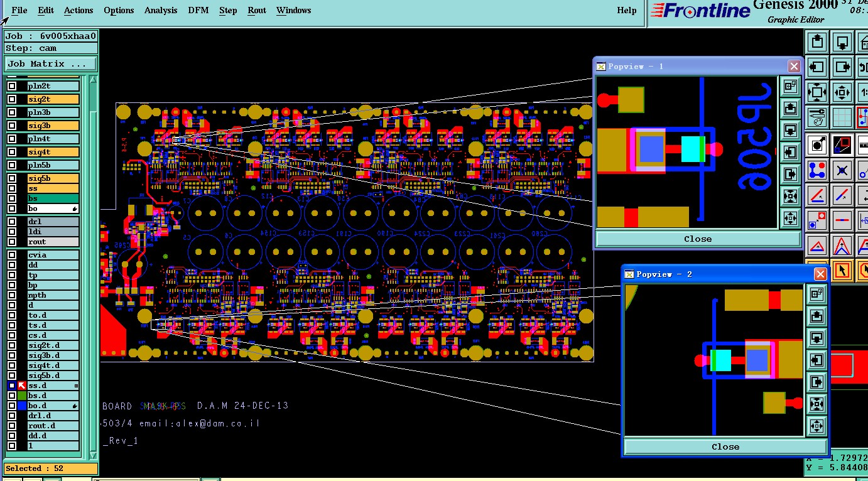This screenshot has height=481, width=868.
Task: Activate the arrow pointer select tool
Action: (842, 271)
